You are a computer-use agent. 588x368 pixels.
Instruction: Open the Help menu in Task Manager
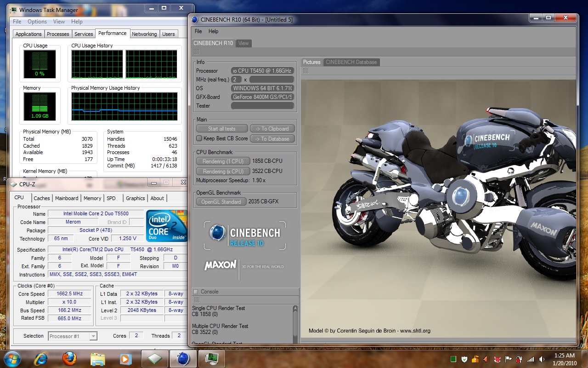point(77,22)
